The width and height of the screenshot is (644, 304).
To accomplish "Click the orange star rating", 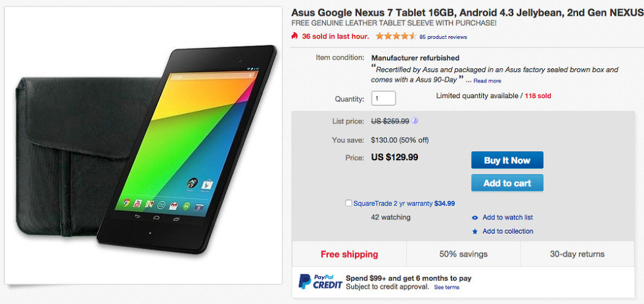I will tap(395, 36).
